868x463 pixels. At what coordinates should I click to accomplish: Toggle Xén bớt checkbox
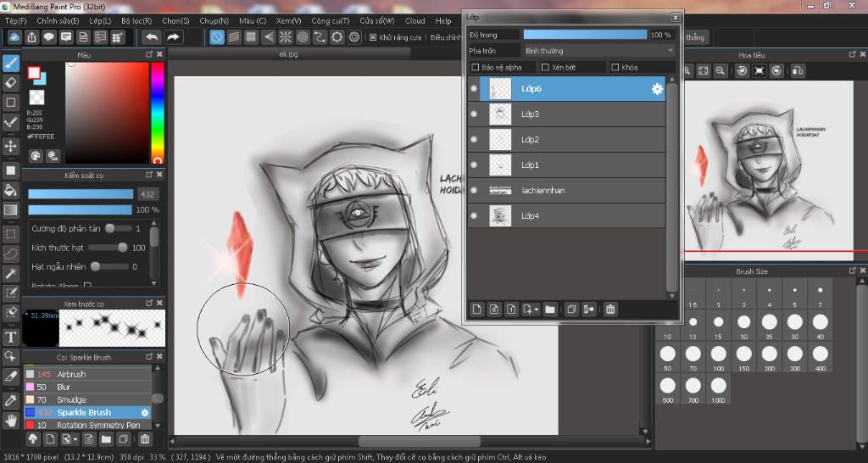pos(545,67)
